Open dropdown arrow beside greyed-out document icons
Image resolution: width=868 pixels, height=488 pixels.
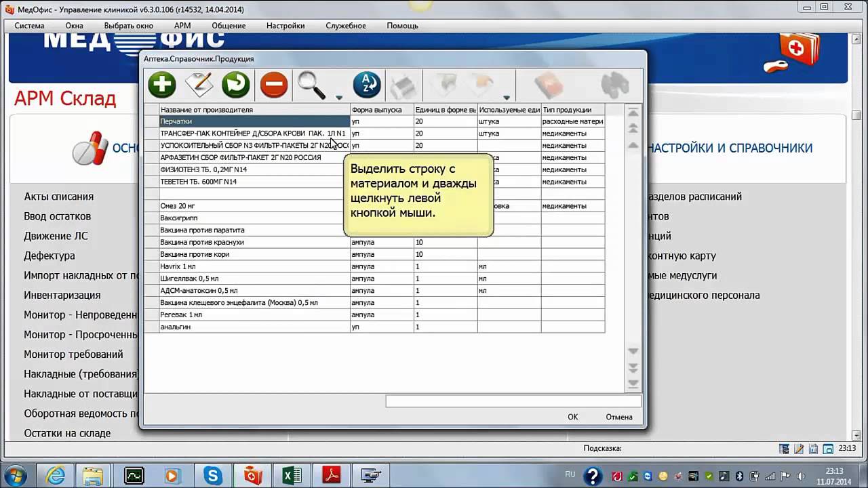pos(507,98)
